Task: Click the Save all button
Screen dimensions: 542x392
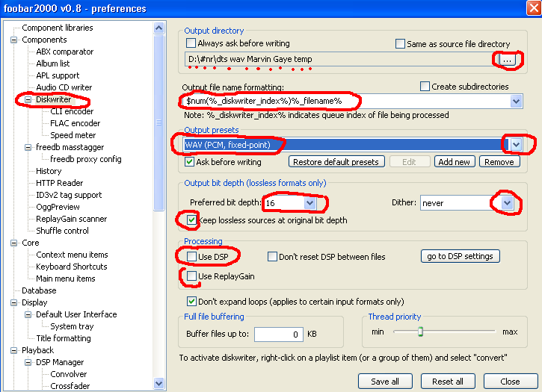Action: (385, 382)
